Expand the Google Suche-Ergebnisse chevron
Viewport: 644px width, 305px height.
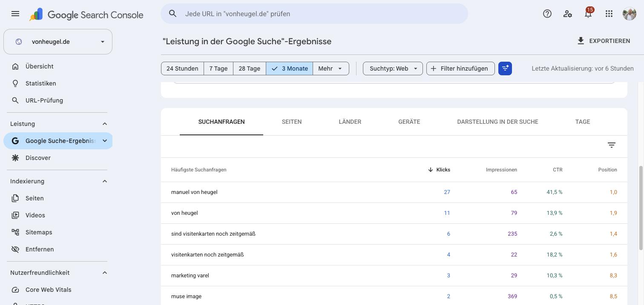(105, 141)
